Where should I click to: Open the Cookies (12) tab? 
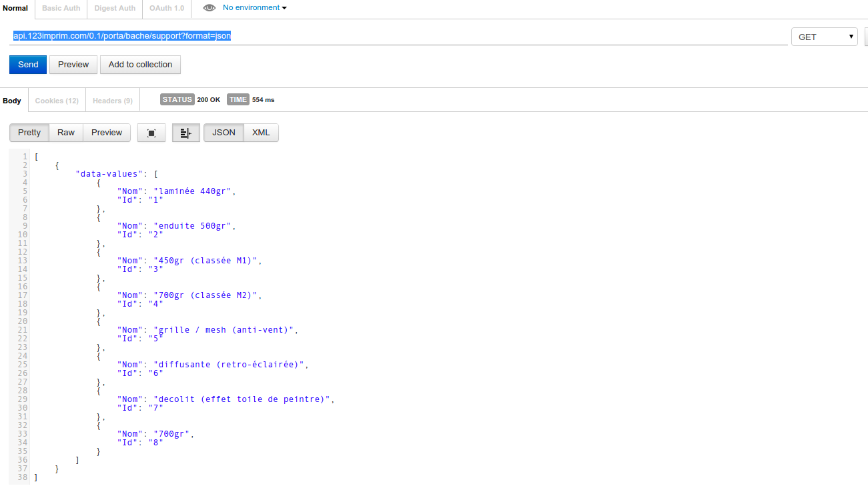coord(57,101)
